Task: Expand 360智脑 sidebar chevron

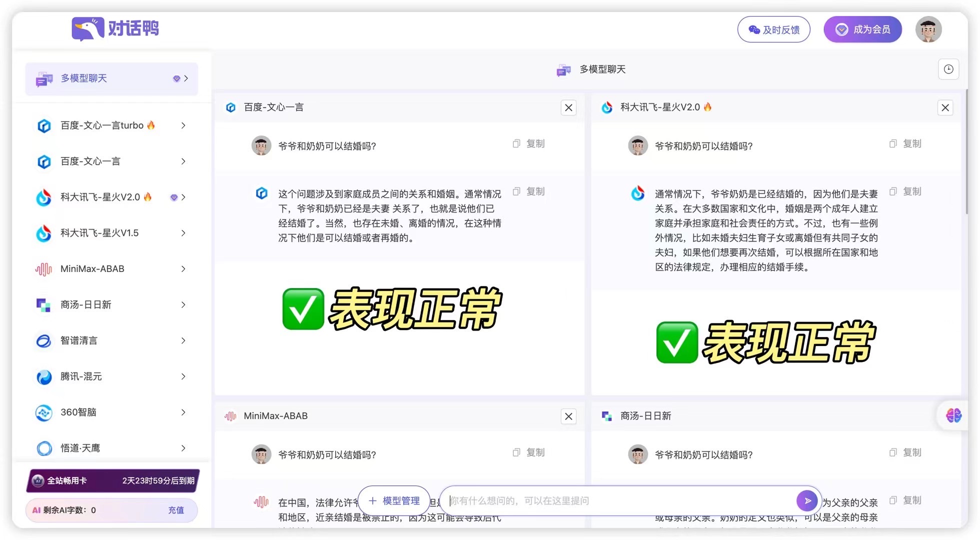Action: click(184, 412)
